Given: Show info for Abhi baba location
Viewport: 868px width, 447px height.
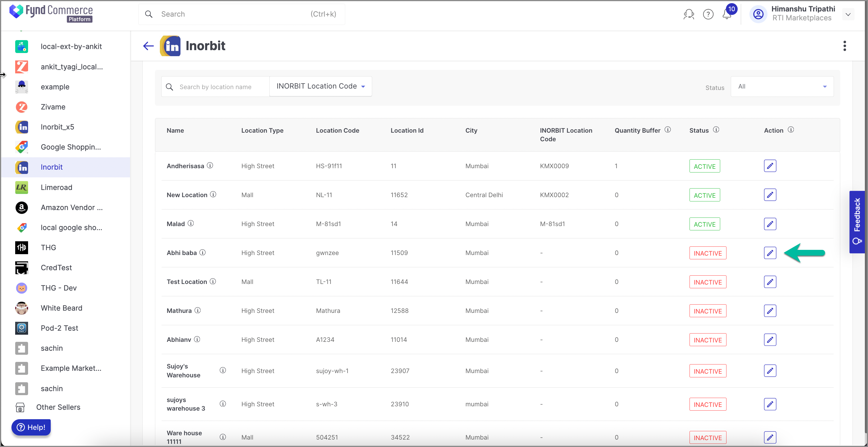Looking at the screenshot, I should (x=203, y=252).
